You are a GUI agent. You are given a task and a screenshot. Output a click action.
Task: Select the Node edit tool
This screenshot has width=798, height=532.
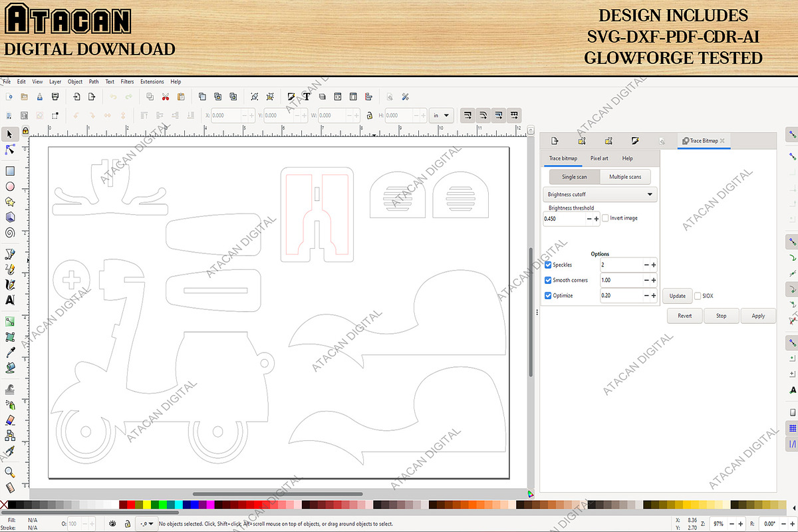[x=10, y=149]
